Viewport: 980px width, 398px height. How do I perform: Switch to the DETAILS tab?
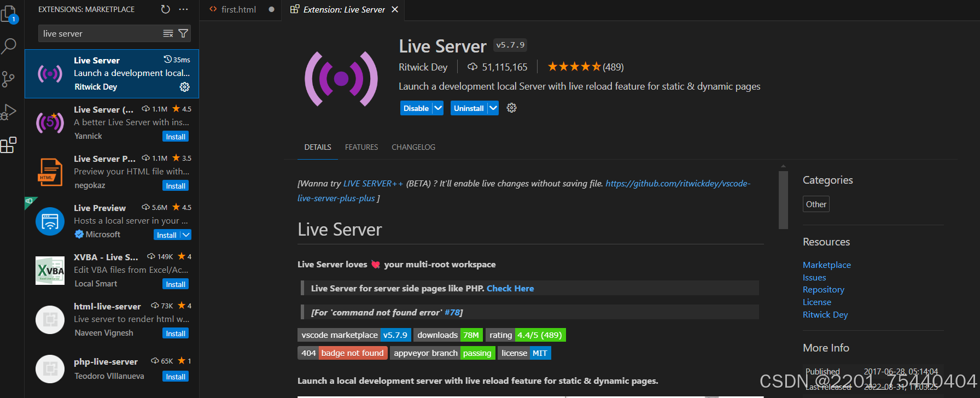click(318, 147)
